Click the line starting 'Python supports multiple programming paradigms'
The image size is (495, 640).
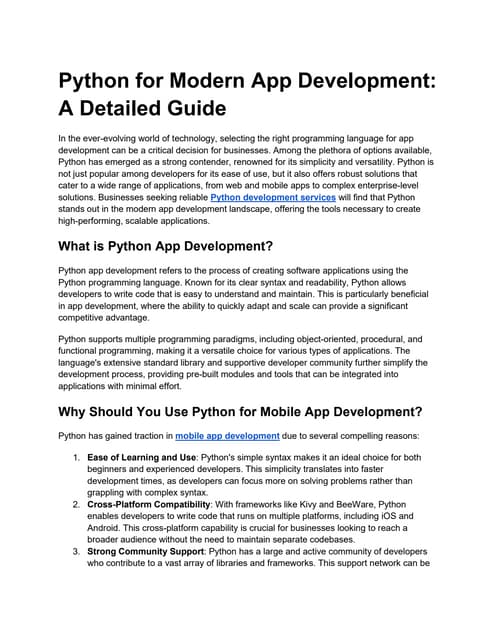[x=240, y=339]
